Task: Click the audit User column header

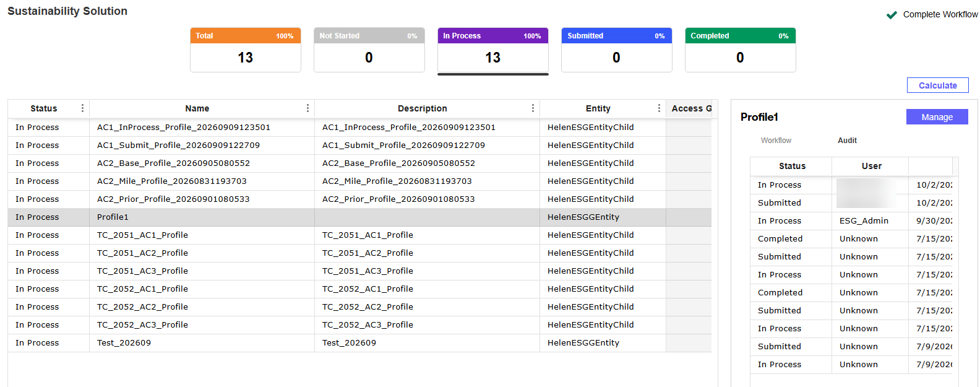Action: (x=871, y=166)
